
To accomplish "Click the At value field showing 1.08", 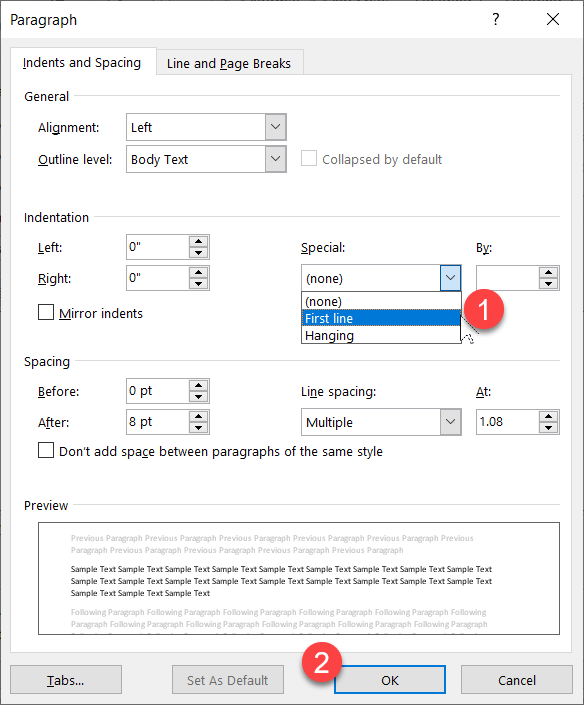I will click(x=508, y=422).
